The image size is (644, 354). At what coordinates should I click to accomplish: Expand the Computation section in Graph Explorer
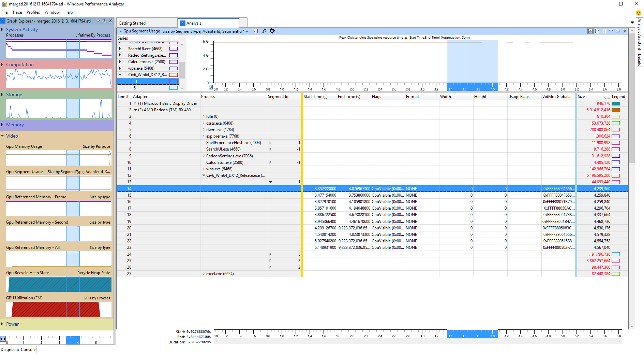tap(2, 65)
